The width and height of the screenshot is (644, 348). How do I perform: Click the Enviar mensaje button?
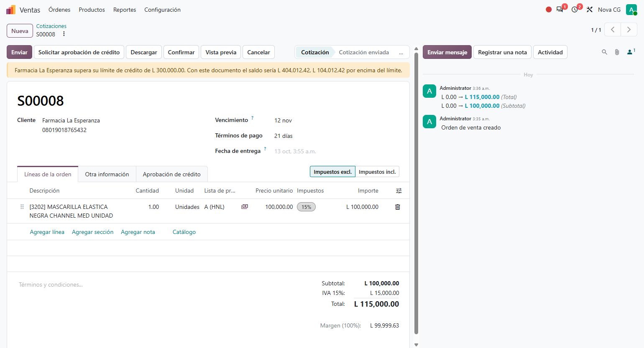[447, 52]
